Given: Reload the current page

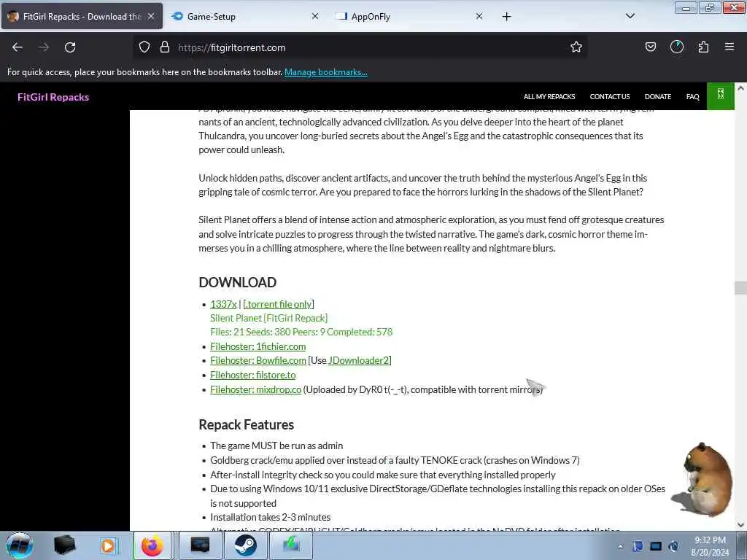Looking at the screenshot, I should click(70, 47).
